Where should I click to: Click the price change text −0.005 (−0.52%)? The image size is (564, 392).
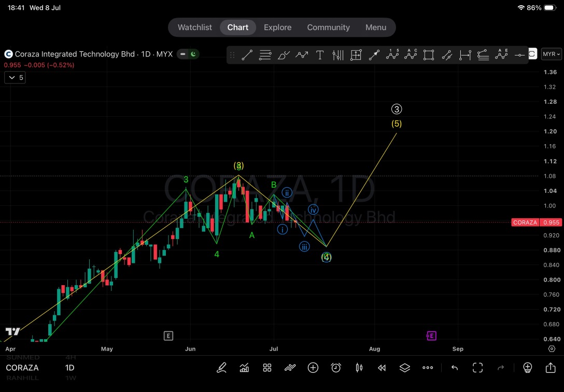[49, 65]
